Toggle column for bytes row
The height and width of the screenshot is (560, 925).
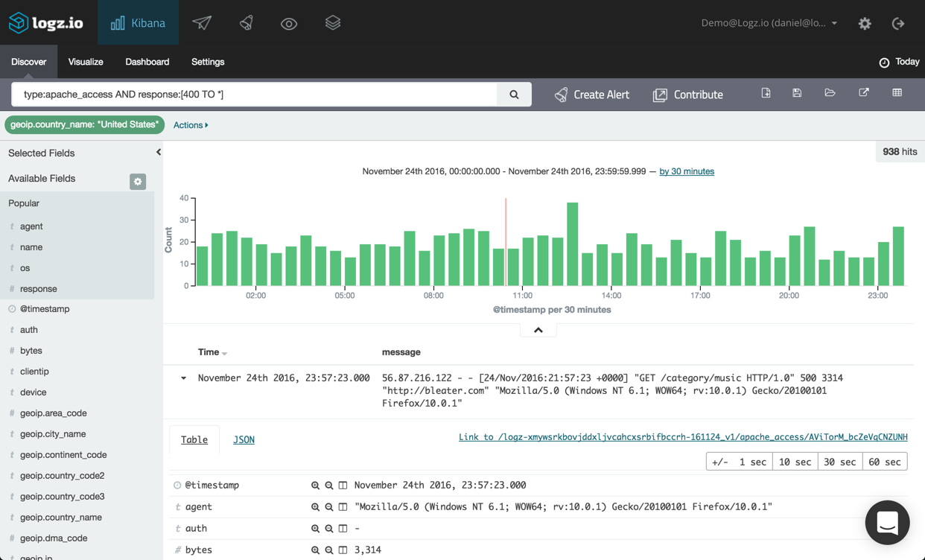343,550
